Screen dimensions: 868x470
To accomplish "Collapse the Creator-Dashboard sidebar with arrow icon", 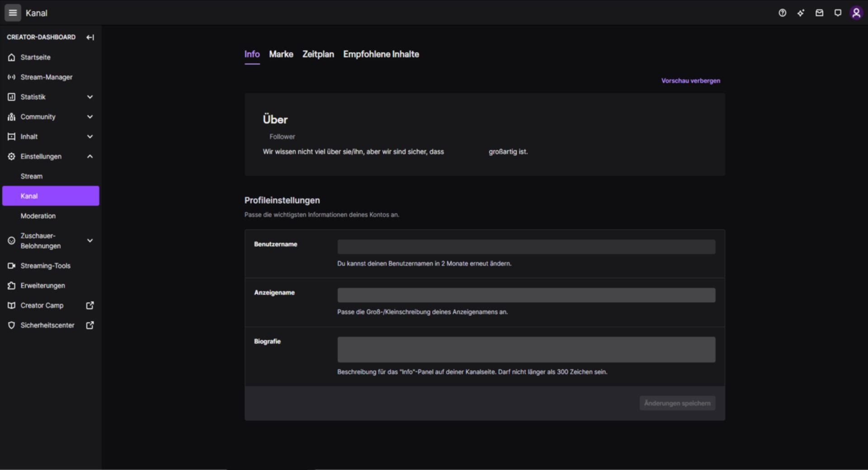I will click(90, 37).
